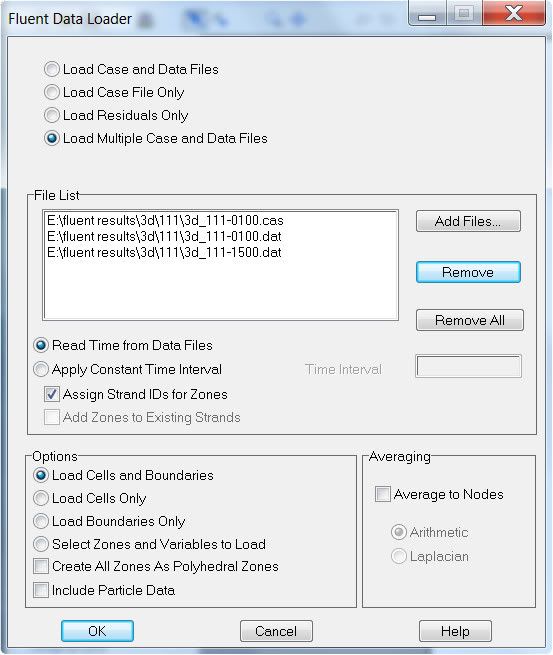Confirm dialog with OK button
This screenshot has height=655, width=553.
pyautogui.click(x=97, y=631)
